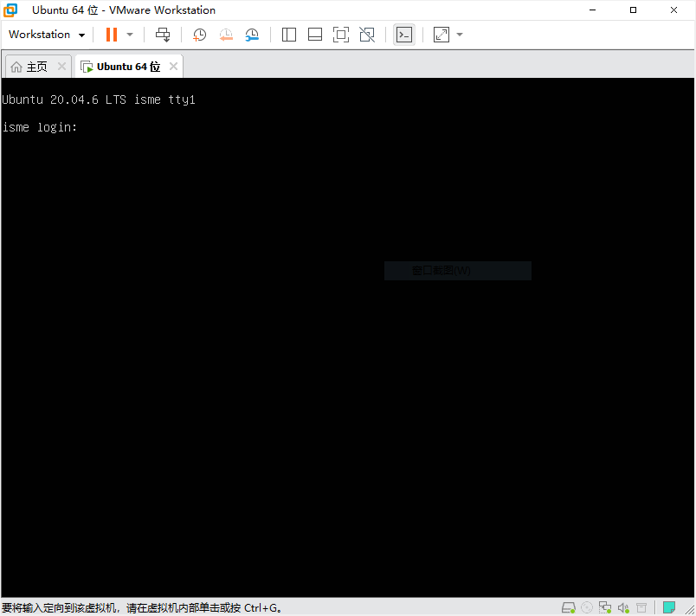Toggle the library sidebar panel
This screenshot has height=616, width=696.
(289, 35)
